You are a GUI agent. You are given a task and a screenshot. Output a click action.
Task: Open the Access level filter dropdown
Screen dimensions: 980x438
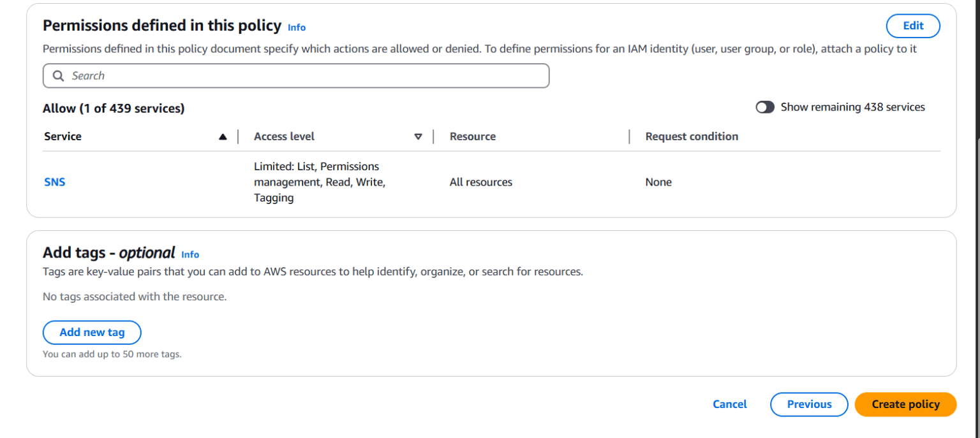pyautogui.click(x=419, y=136)
